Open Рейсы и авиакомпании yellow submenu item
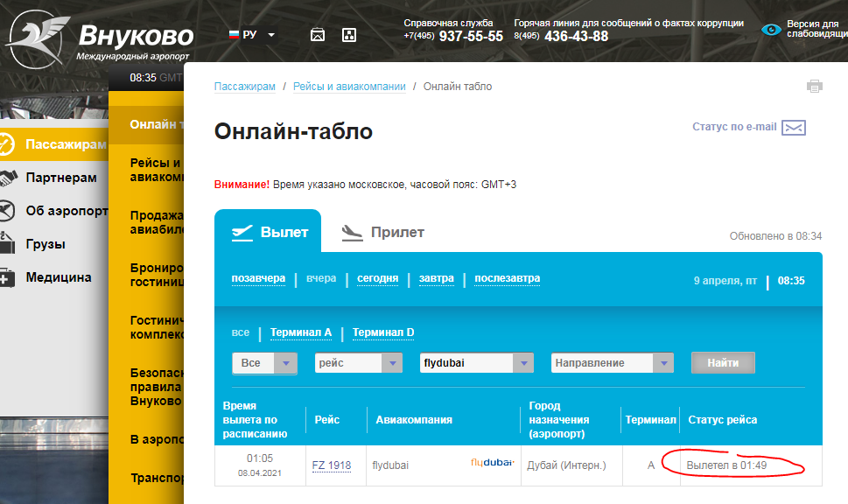This screenshot has height=504, width=848. click(x=157, y=170)
